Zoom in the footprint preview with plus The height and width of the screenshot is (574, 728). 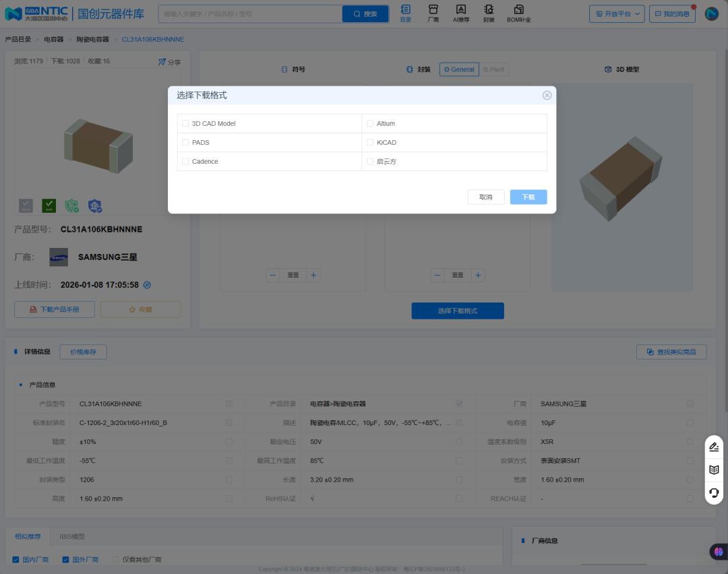tap(478, 275)
